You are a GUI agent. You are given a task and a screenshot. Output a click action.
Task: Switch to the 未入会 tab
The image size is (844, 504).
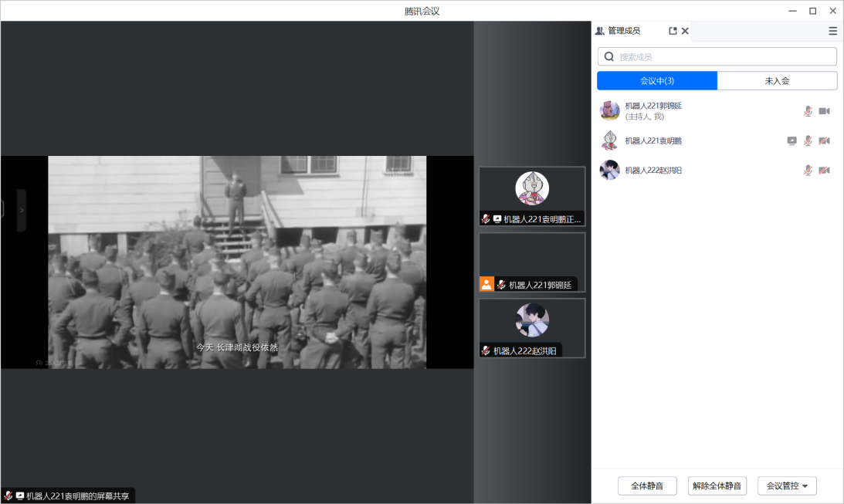click(777, 80)
